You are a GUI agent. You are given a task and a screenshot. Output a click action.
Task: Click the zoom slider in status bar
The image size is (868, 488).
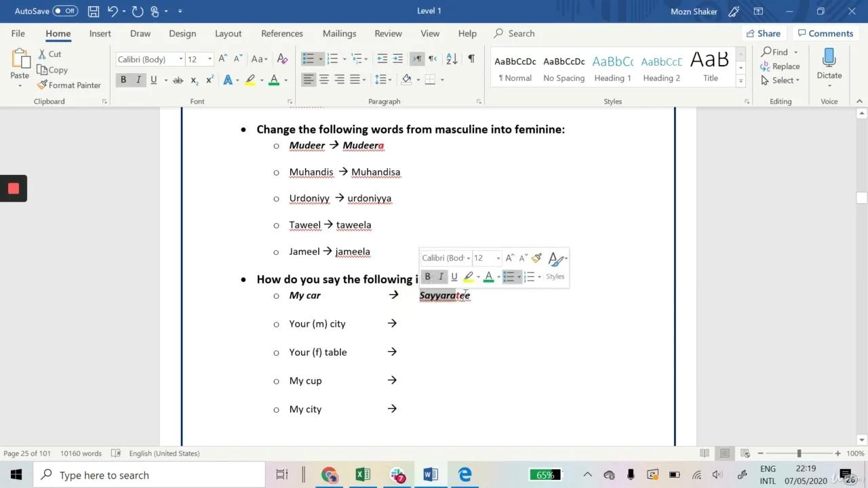799,453
